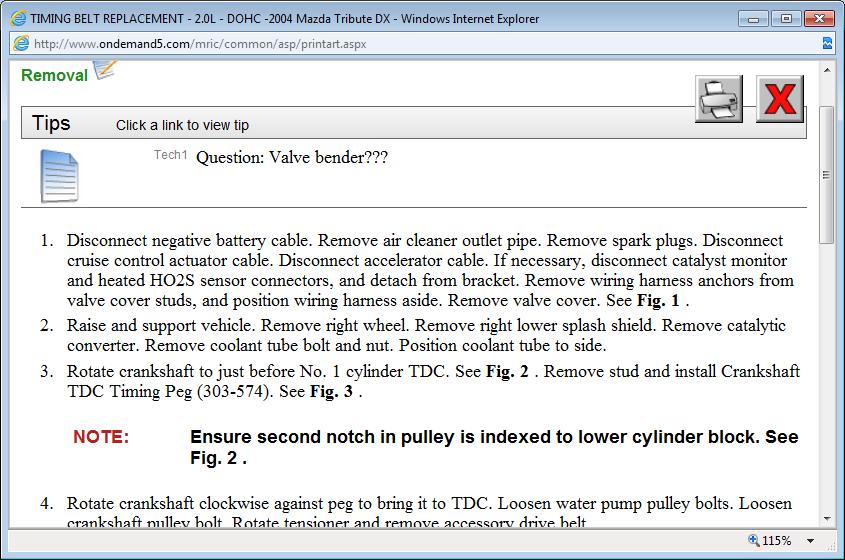Open the note pencil icon beside Removal
845x560 pixels.
(x=105, y=70)
